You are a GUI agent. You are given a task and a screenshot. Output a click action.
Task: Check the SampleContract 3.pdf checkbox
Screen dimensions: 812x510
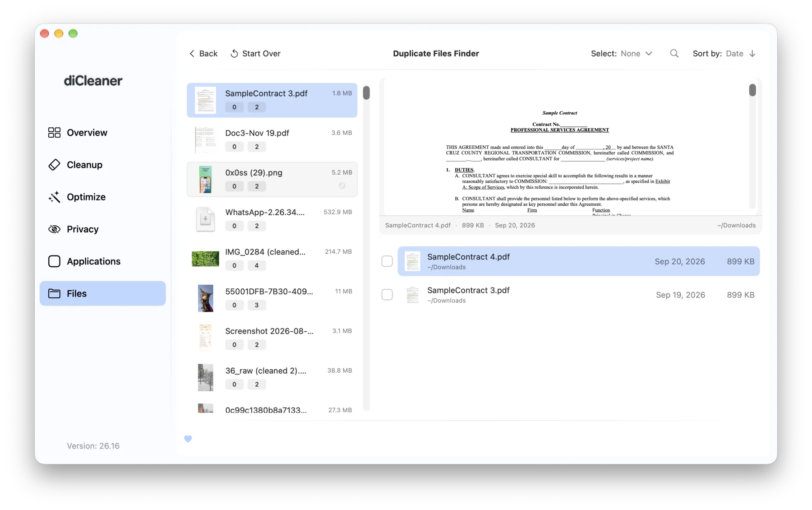pos(387,295)
